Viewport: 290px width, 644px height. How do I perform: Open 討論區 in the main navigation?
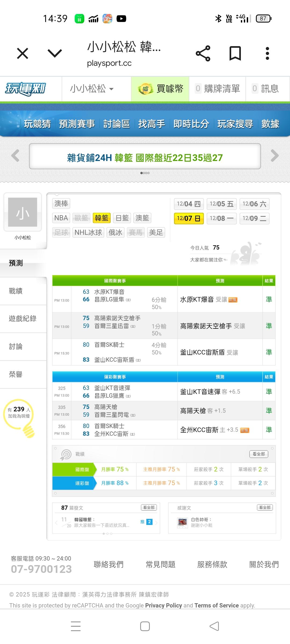(117, 124)
